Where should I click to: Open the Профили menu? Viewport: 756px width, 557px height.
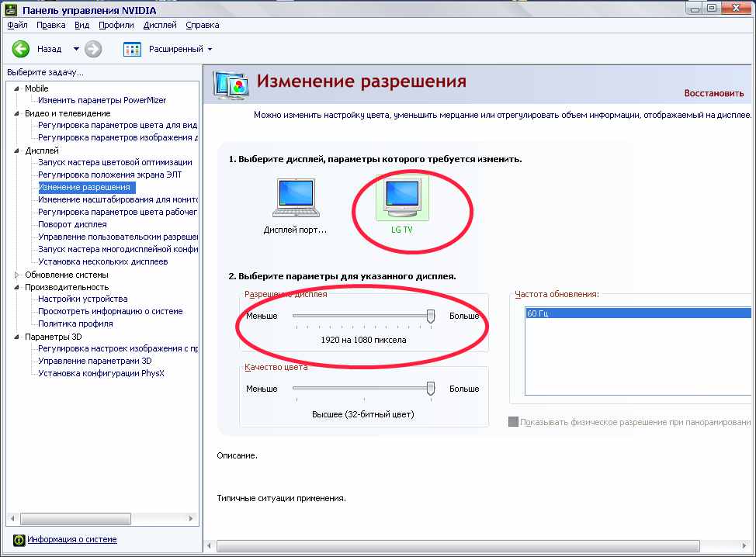click(x=116, y=25)
